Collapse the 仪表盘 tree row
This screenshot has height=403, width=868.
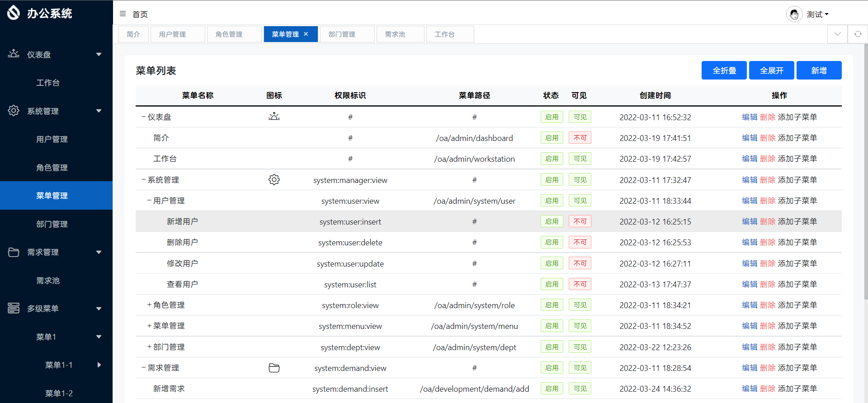[x=143, y=117]
